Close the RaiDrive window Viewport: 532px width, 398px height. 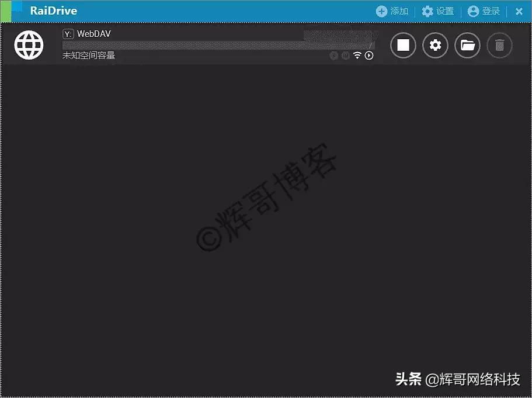tap(519, 12)
